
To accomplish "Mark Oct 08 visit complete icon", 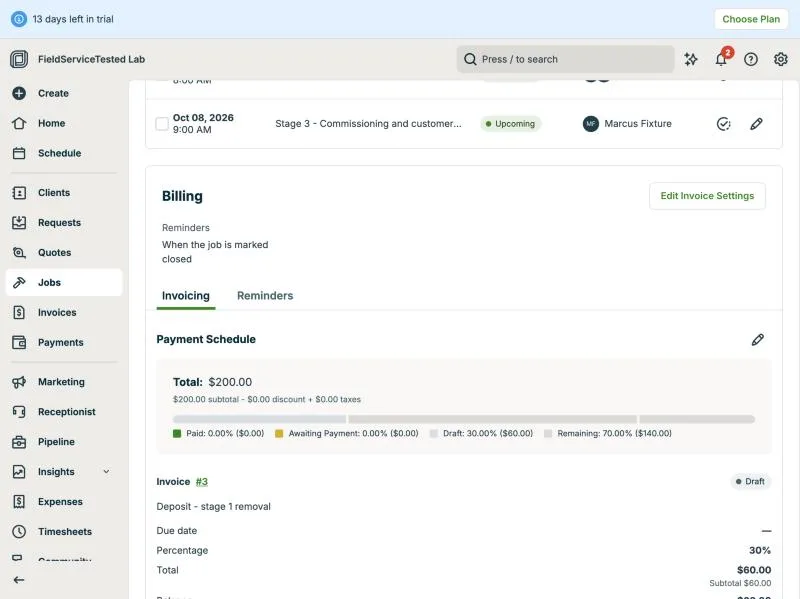I will coord(723,124).
